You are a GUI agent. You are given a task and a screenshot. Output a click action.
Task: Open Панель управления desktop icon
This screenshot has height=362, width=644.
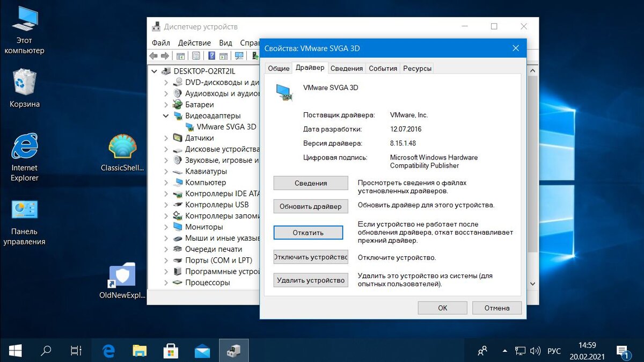[x=24, y=222]
